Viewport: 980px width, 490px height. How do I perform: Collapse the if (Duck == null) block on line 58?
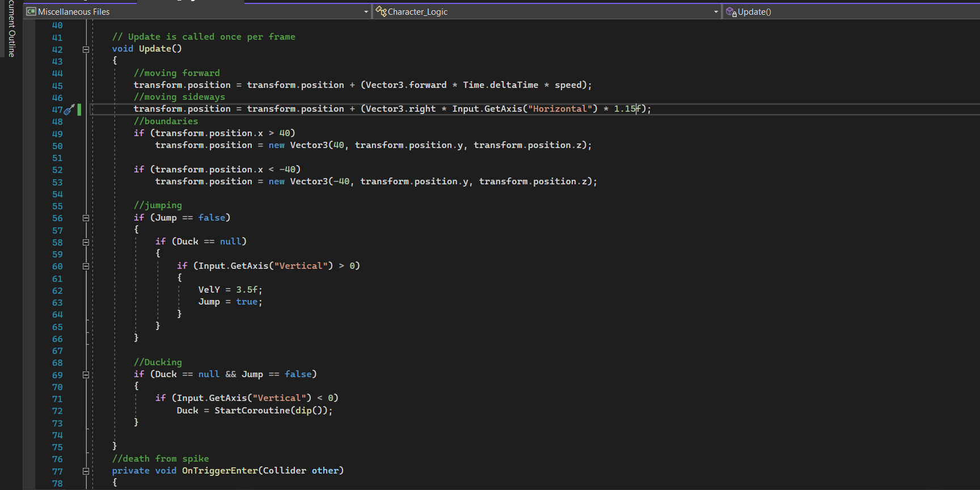tap(86, 242)
